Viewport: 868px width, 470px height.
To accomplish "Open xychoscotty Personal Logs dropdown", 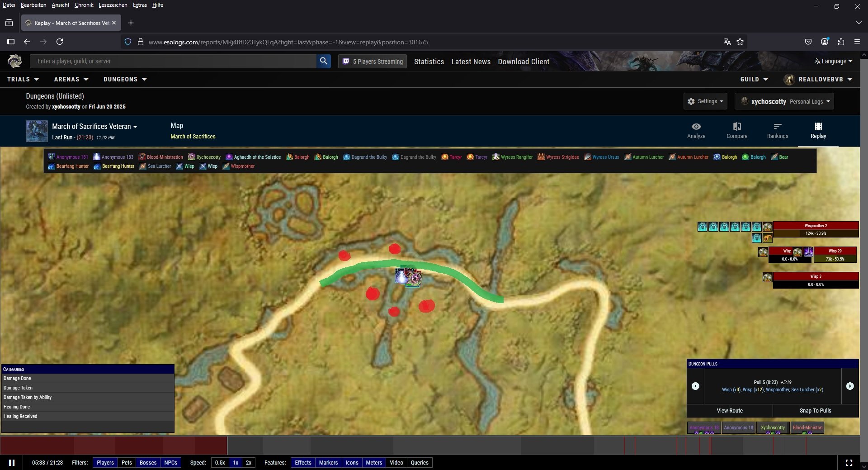I will click(784, 101).
